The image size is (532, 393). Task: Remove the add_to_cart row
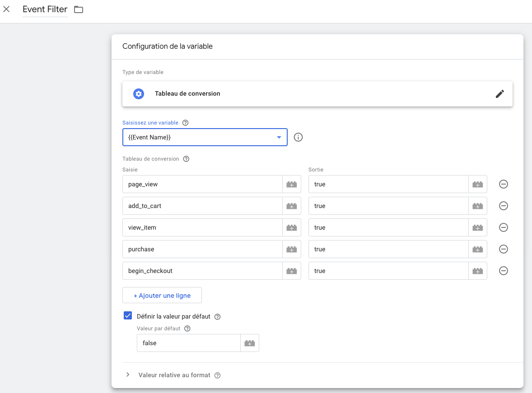click(x=504, y=206)
